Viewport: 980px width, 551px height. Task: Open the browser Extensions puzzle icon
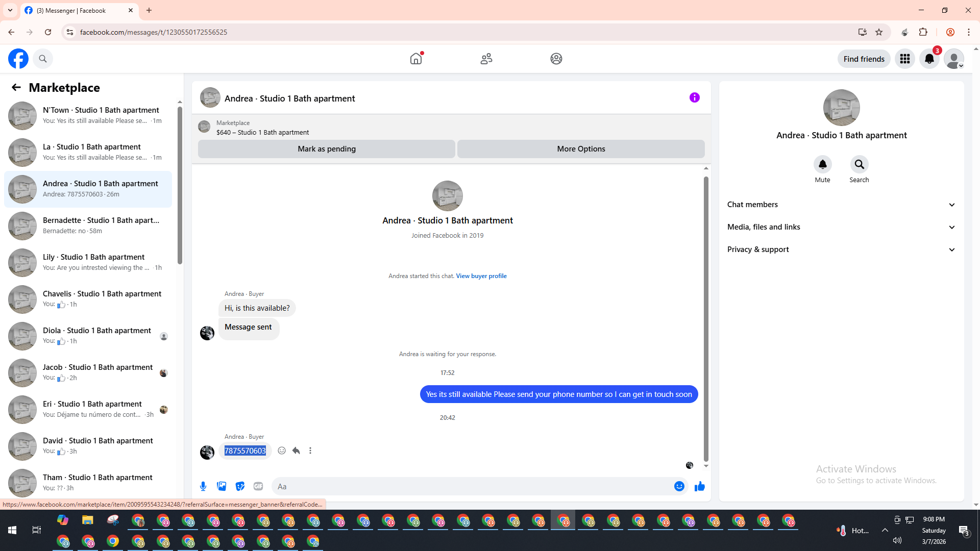(x=923, y=32)
